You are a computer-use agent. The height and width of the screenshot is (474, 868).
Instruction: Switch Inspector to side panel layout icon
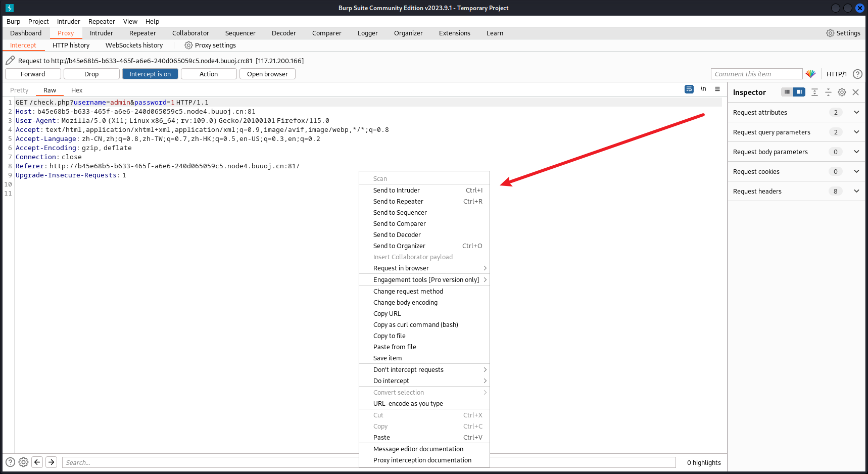pos(799,92)
